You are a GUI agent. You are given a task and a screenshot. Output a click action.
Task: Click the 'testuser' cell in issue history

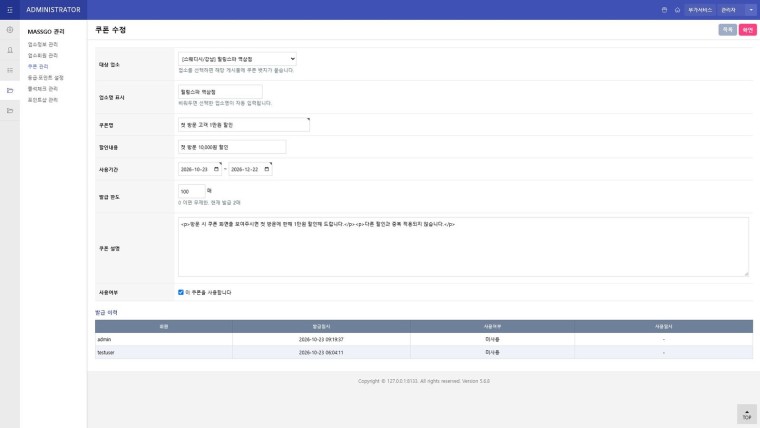(x=164, y=352)
